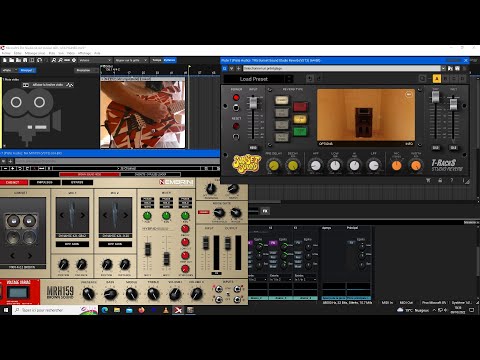Screen dimensions: 480x360
Task: Open Microsoft Edge from the taskbar
Action: pyautogui.click(x=104, y=310)
